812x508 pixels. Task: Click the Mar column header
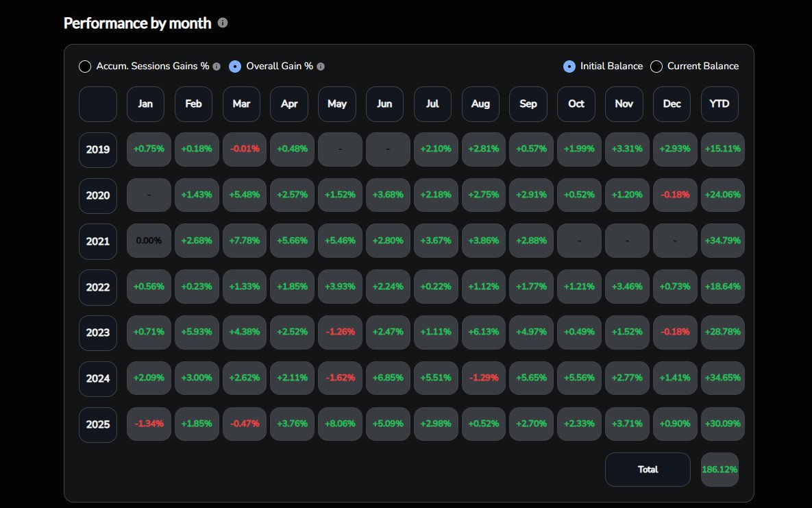click(241, 104)
